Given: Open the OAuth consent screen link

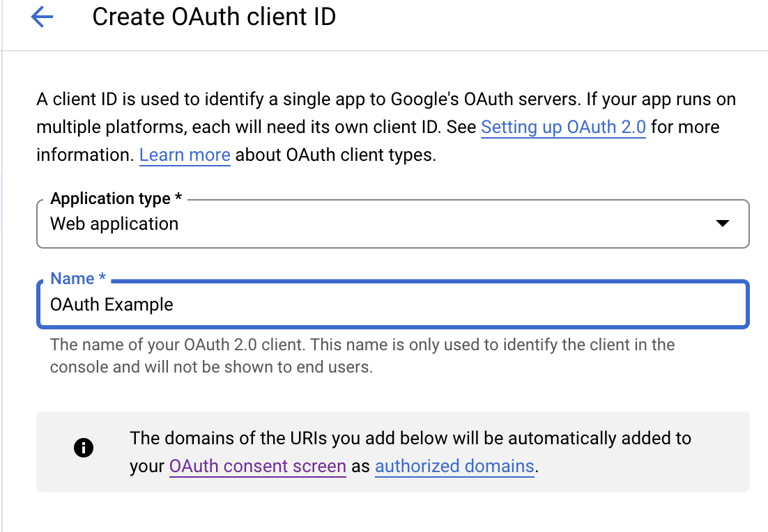Looking at the screenshot, I should coord(258,466).
